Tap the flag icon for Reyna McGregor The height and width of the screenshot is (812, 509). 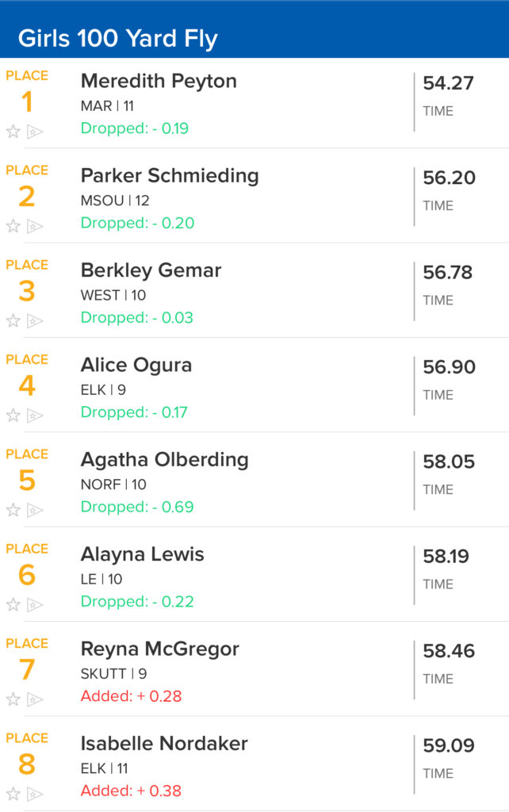click(35, 699)
